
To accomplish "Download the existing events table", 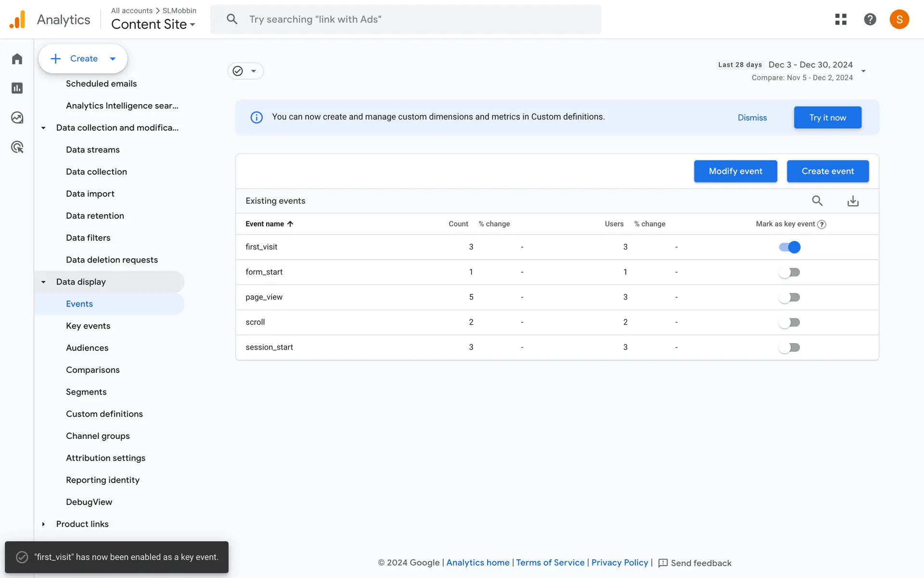I will pyautogui.click(x=853, y=201).
